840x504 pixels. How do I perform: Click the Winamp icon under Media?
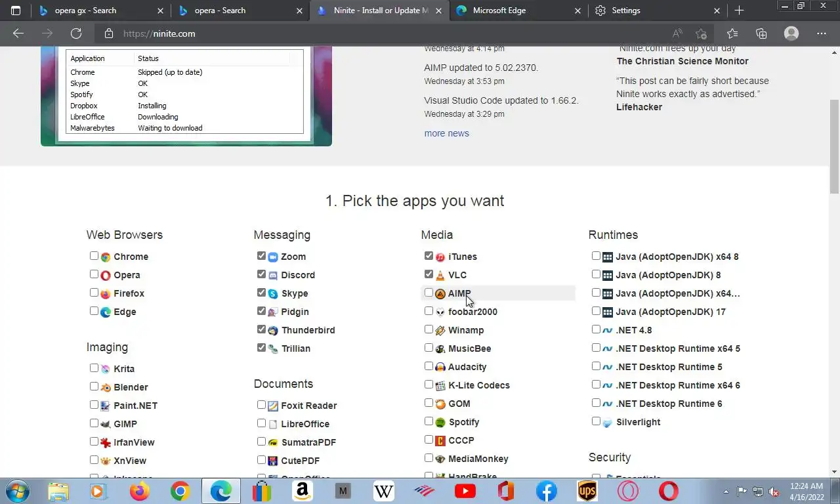440,330
